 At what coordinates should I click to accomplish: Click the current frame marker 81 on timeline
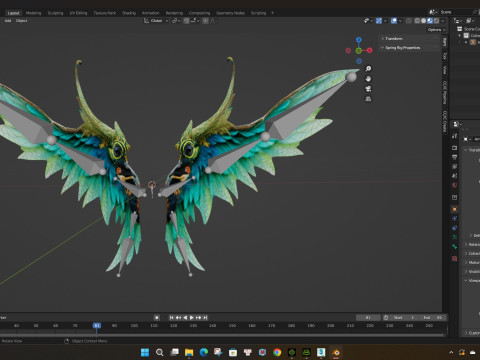(x=97, y=325)
